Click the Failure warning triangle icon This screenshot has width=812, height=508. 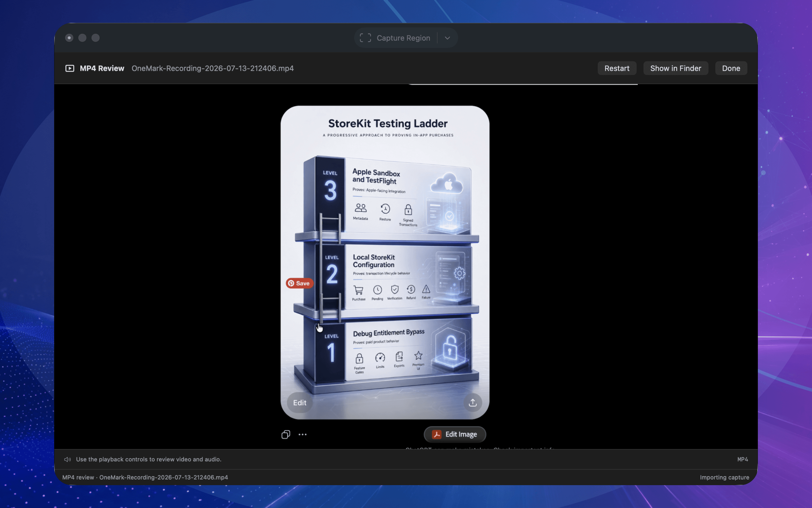coord(426,289)
